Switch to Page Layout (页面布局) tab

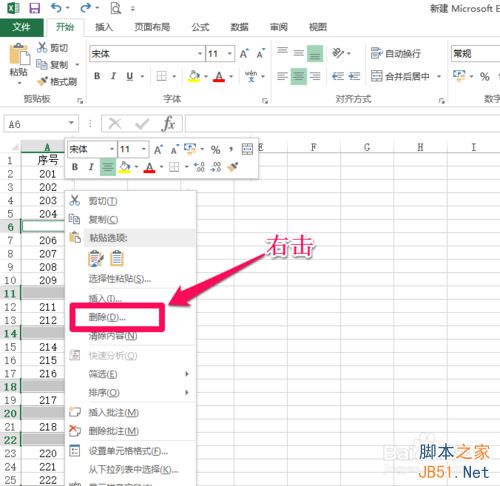click(x=152, y=27)
